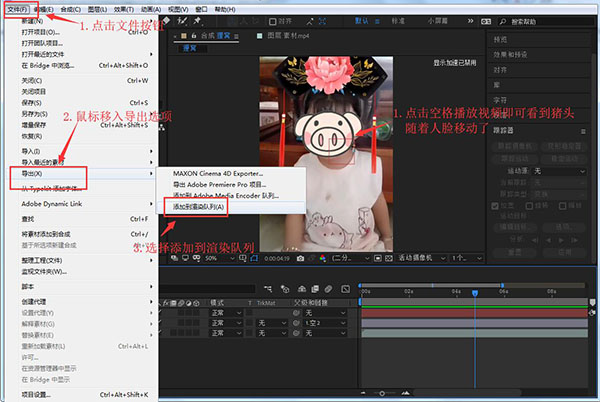Open the 效果(T) menu
The width and height of the screenshot is (600, 402).
(124, 9)
